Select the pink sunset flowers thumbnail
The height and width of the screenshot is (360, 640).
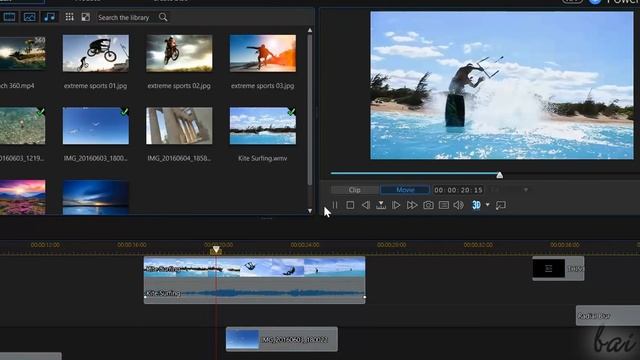point(22,197)
